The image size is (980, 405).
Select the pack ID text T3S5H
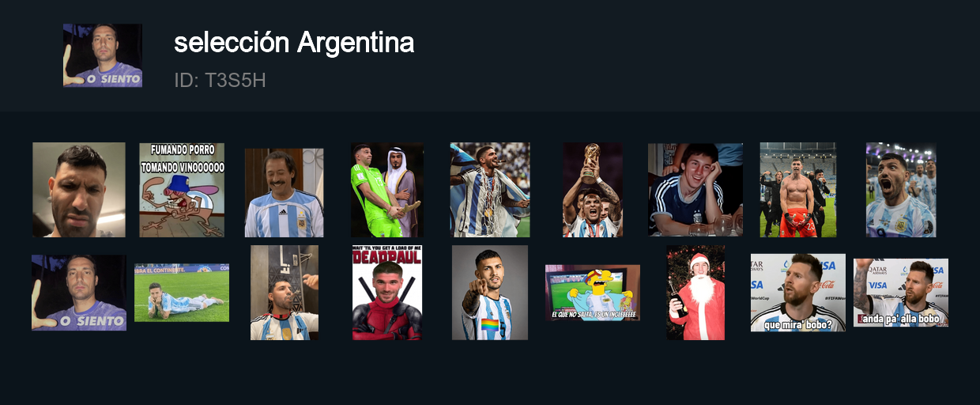220,80
